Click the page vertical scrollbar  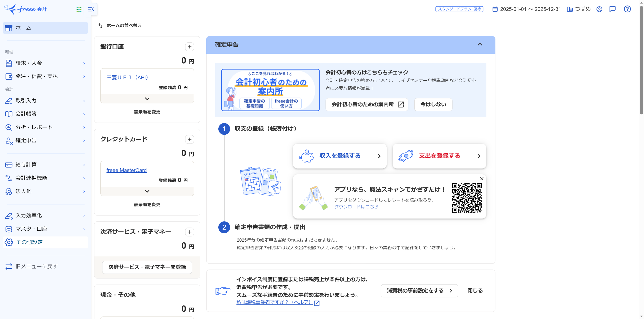click(x=641, y=60)
